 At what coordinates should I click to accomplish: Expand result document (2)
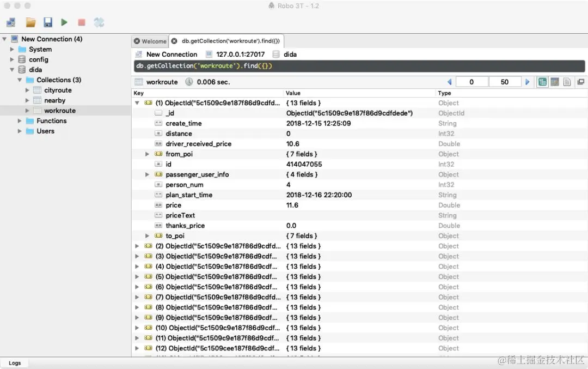coord(137,246)
